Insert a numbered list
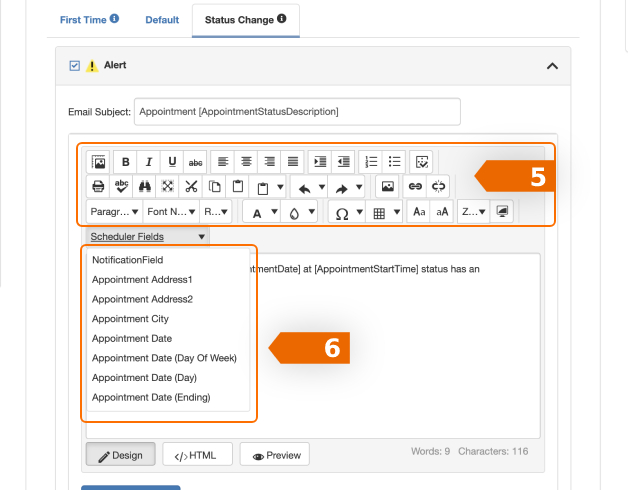The height and width of the screenshot is (490, 628). (371, 161)
